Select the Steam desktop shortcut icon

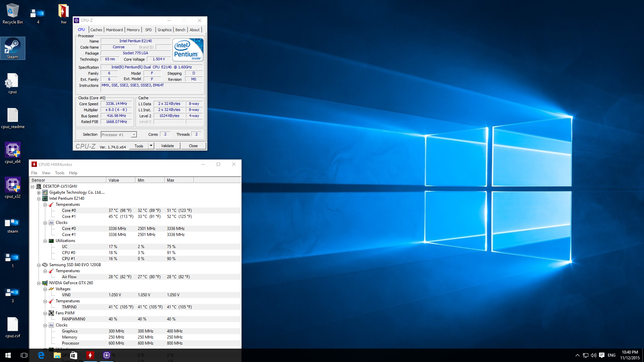[x=13, y=48]
